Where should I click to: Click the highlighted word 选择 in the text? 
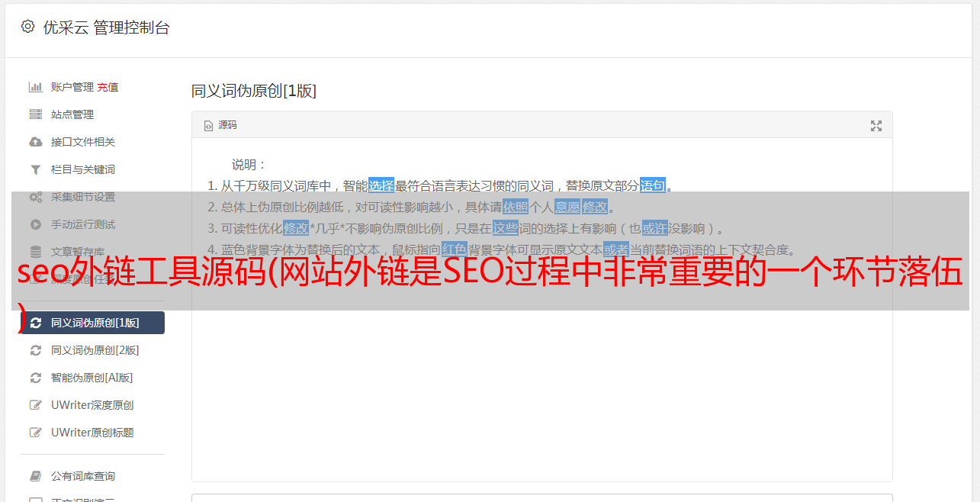point(381,185)
